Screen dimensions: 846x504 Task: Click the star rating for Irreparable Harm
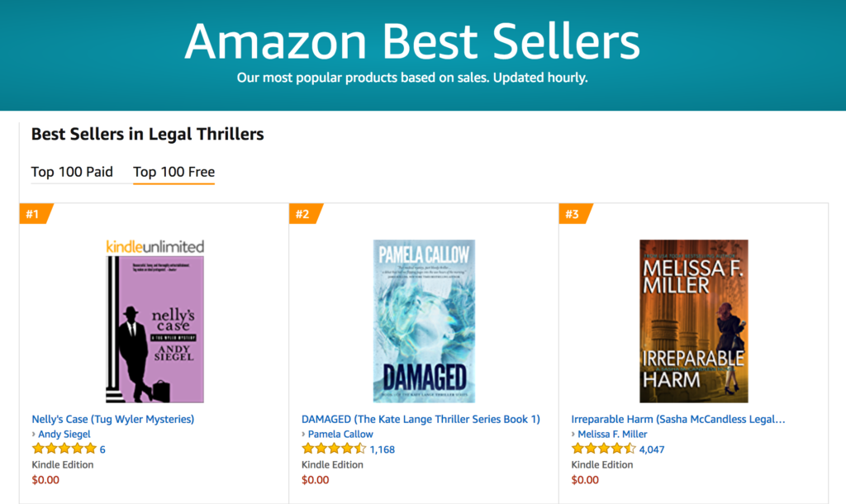pos(603,449)
